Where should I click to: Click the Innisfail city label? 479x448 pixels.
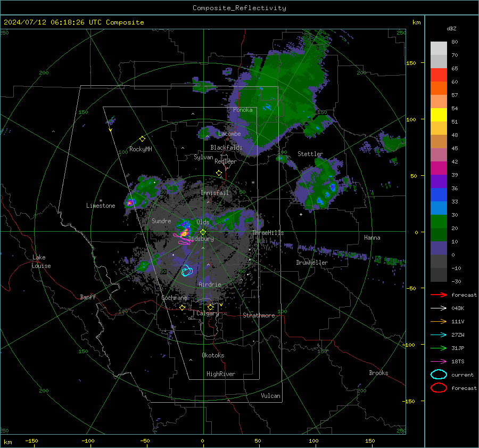214,193
